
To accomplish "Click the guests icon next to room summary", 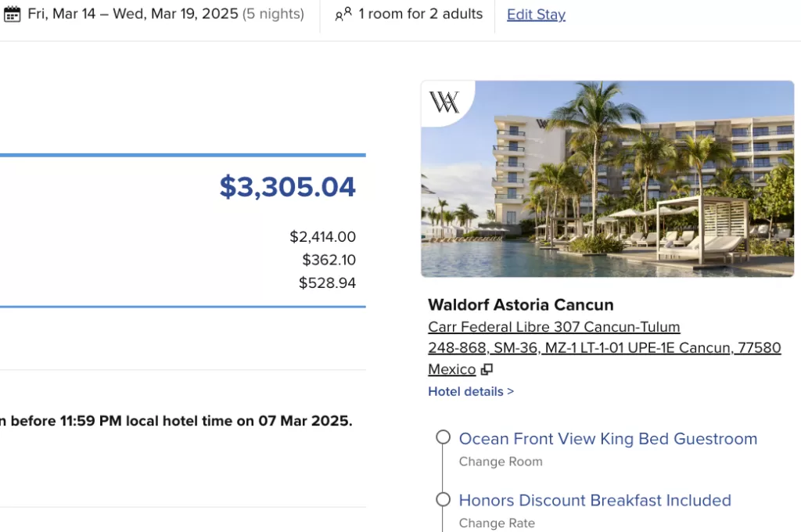I will [343, 14].
